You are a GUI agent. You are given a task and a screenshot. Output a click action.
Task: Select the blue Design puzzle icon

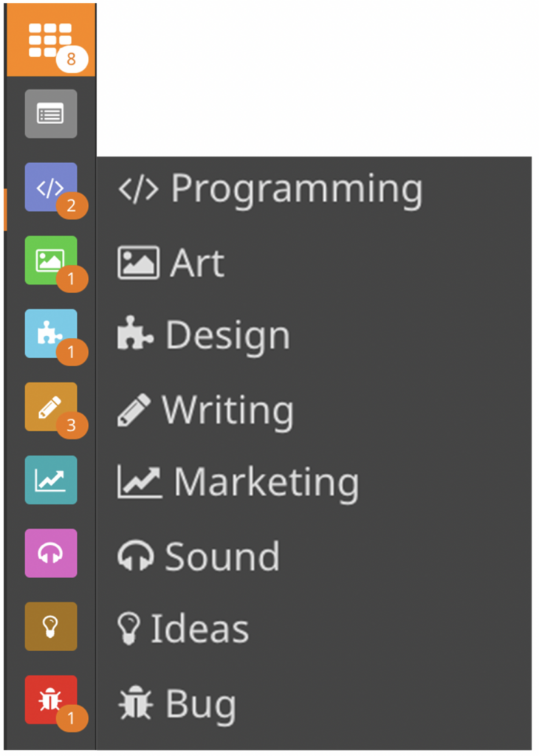(x=51, y=334)
